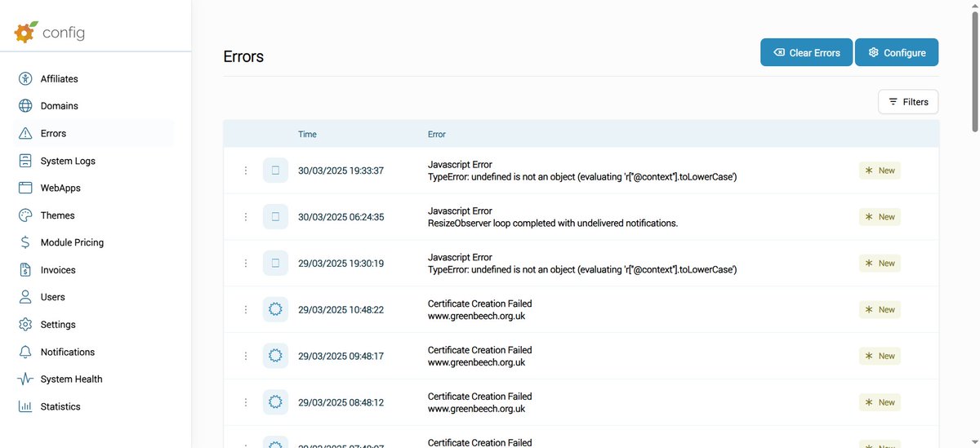This screenshot has width=980, height=448.
Task: Click the Clear Errors button
Action: coord(806,52)
